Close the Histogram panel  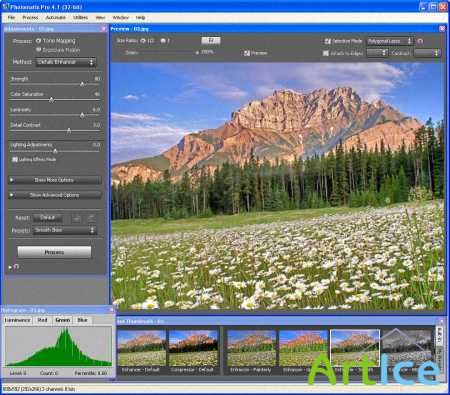tap(112, 310)
